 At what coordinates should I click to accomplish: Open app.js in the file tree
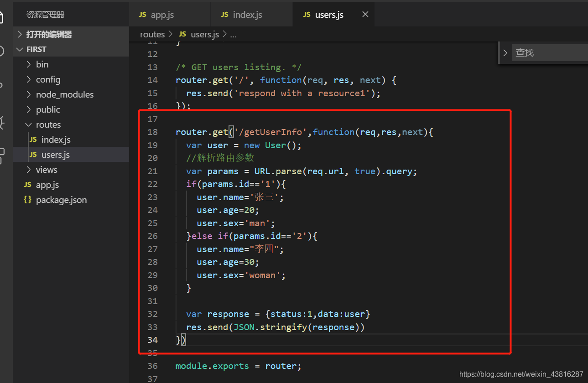tap(71, 185)
